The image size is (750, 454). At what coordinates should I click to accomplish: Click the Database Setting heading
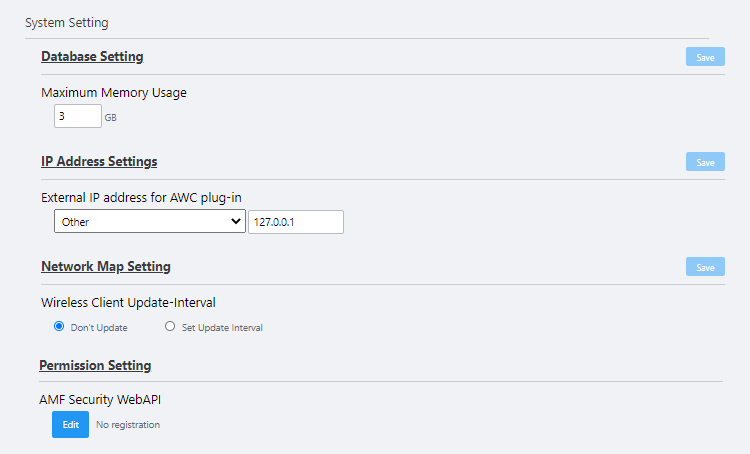pyautogui.click(x=92, y=56)
